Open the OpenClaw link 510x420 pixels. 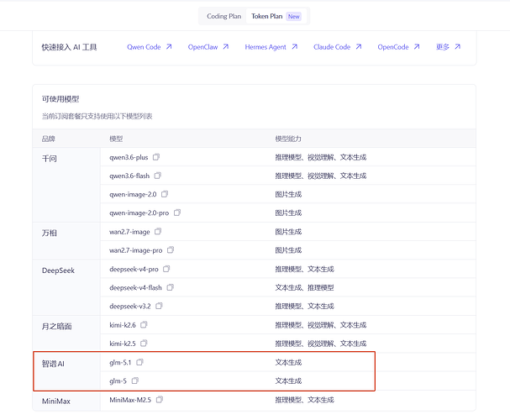pyautogui.click(x=202, y=47)
